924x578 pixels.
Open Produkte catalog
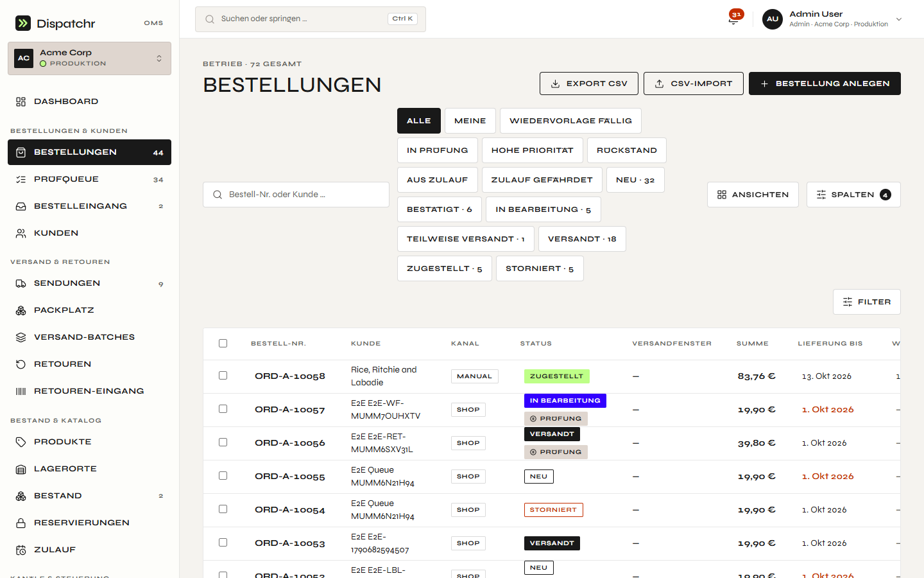point(89,442)
